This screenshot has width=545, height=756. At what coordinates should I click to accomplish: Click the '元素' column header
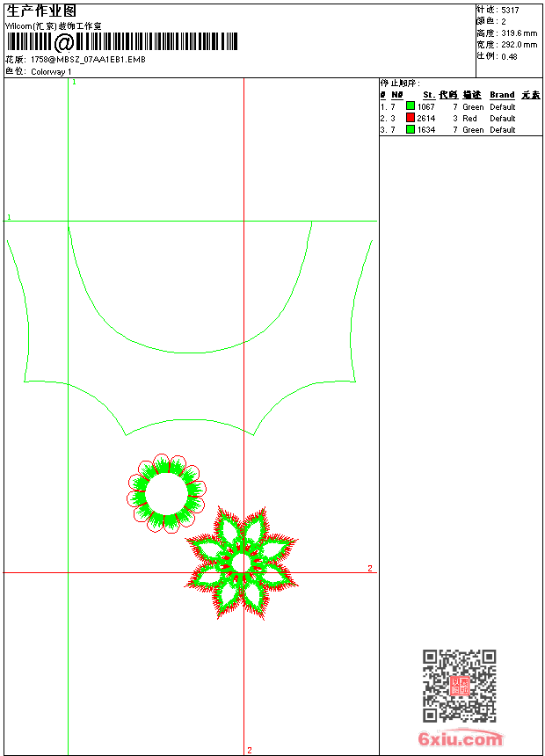[x=531, y=95]
